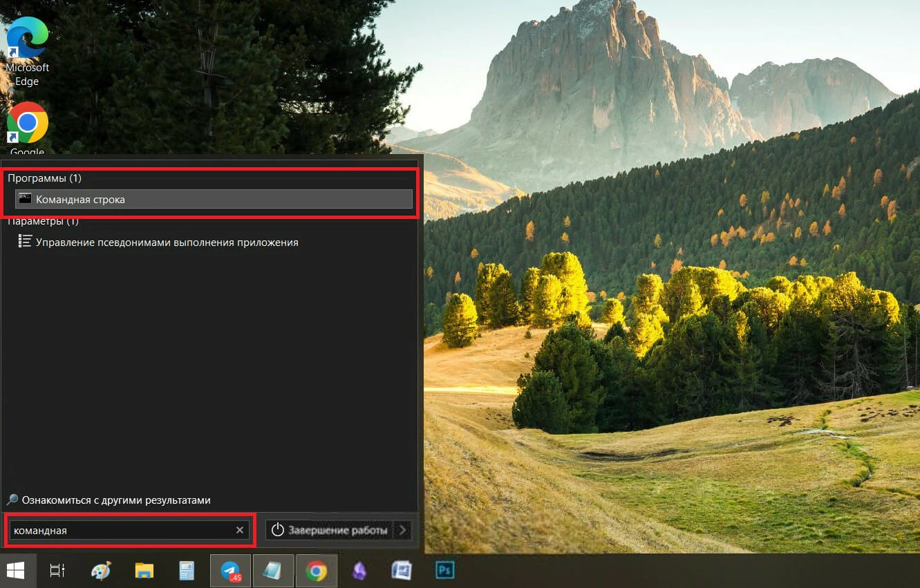Click the Windows Start button
920x588 pixels.
click(15, 571)
